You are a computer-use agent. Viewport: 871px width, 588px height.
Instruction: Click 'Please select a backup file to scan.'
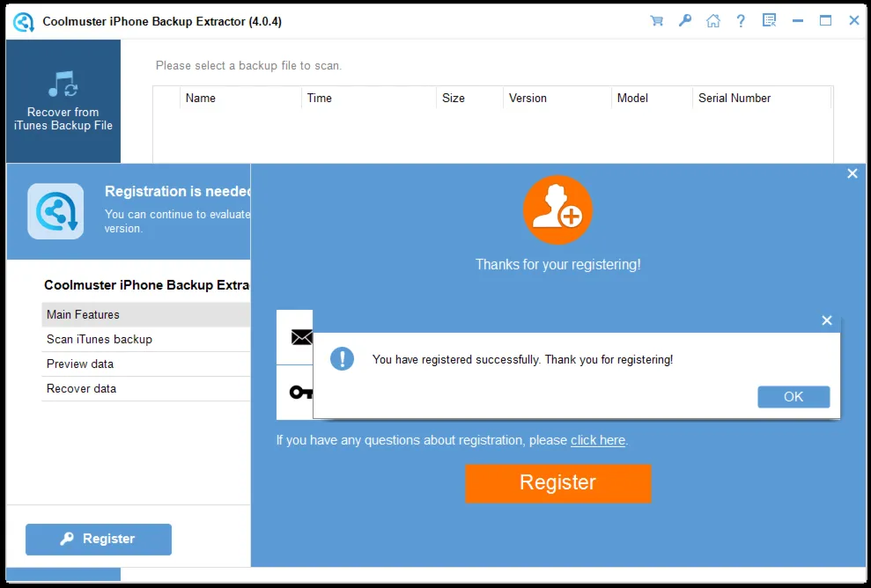248,65
